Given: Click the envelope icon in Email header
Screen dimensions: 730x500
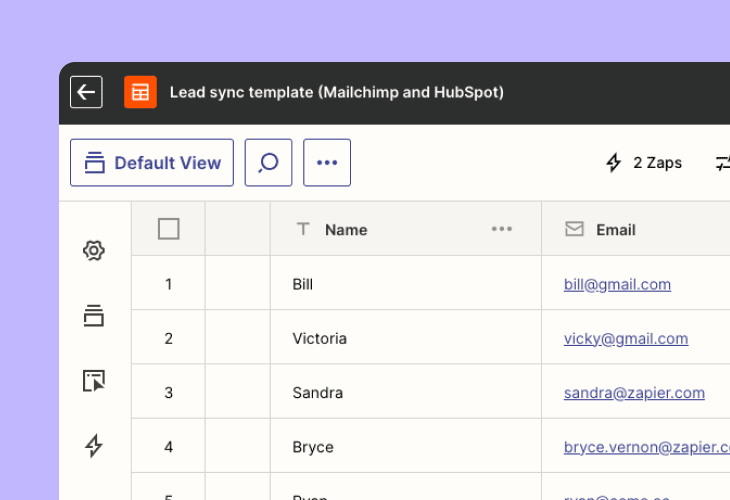Looking at the screenshot, I should 575,229.
